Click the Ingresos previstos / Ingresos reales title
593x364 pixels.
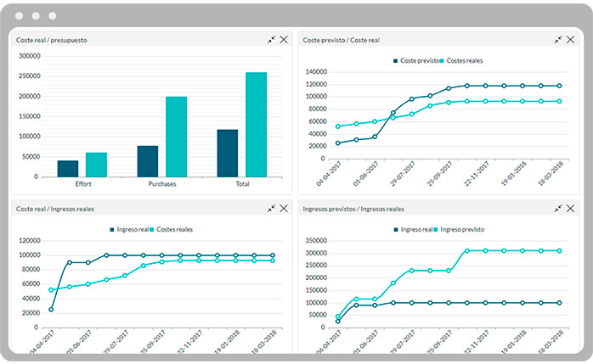click(x=353, y=208)
